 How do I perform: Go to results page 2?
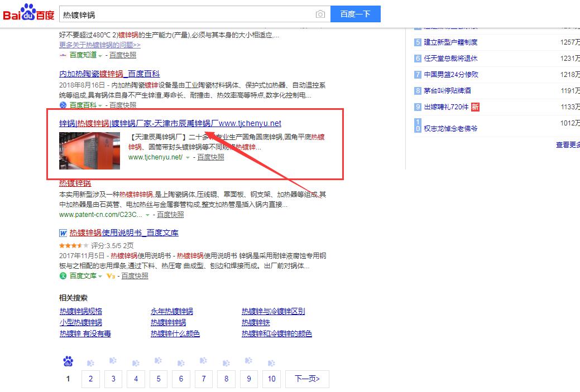[x=90, y=379]
